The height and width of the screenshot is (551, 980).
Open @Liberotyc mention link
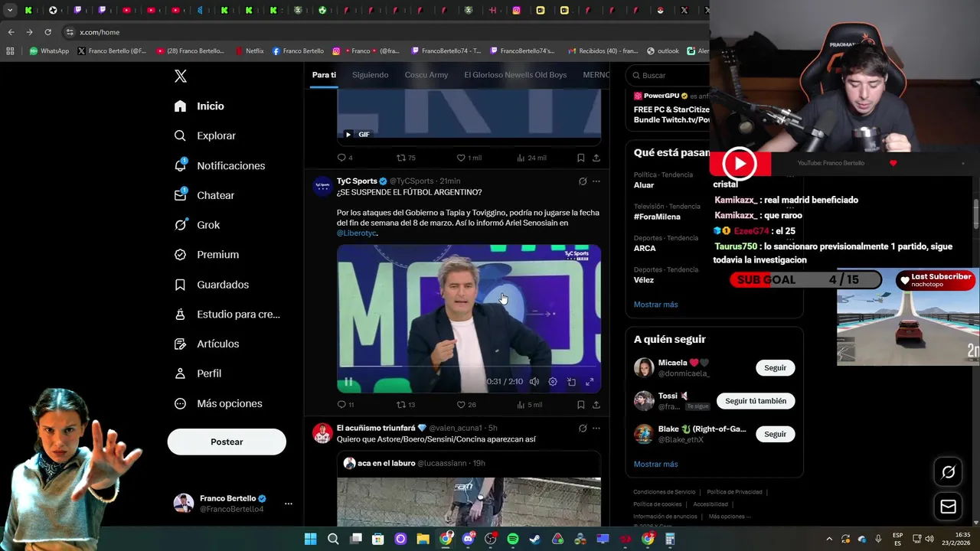tap(357, 233)
